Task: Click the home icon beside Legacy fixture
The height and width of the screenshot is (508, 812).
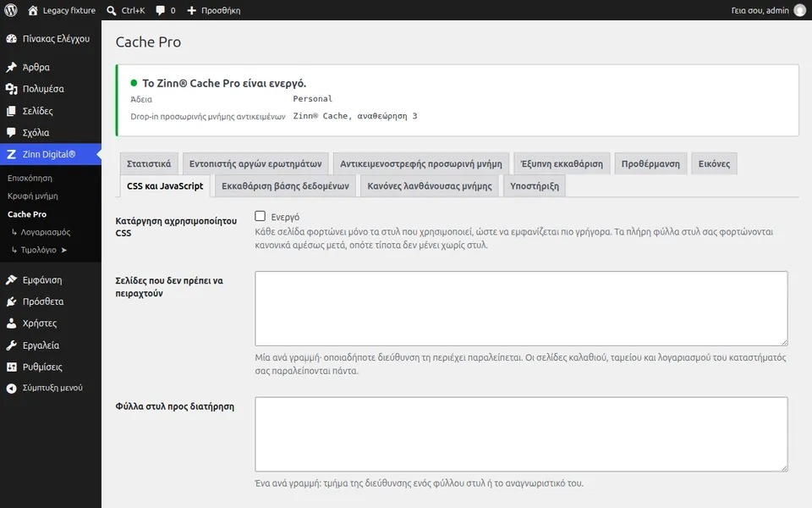Action: tap(33, 10)
